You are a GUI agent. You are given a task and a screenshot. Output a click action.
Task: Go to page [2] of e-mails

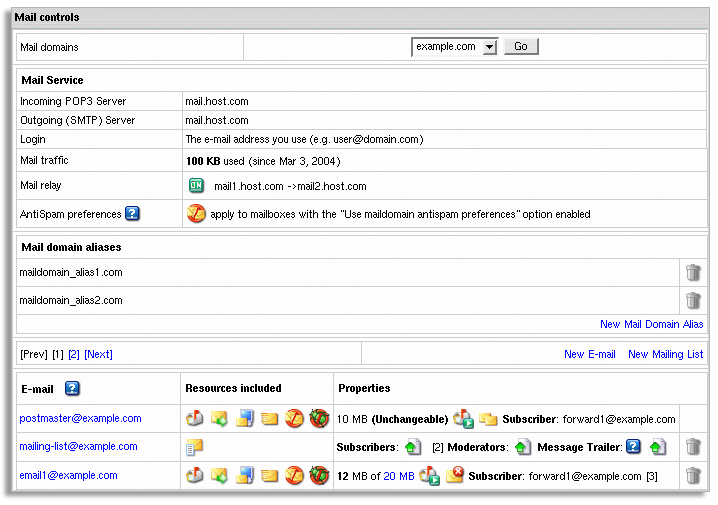coord(74,354)
